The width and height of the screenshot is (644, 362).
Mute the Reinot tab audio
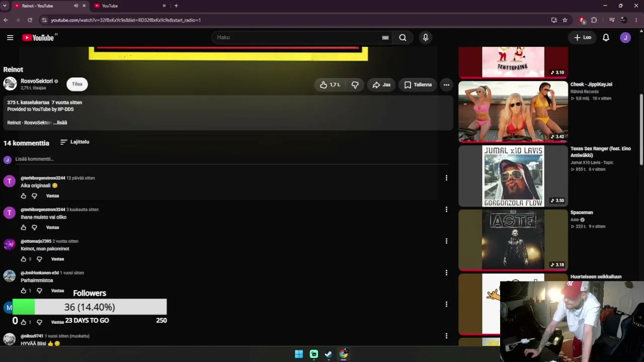pos(76,6)
